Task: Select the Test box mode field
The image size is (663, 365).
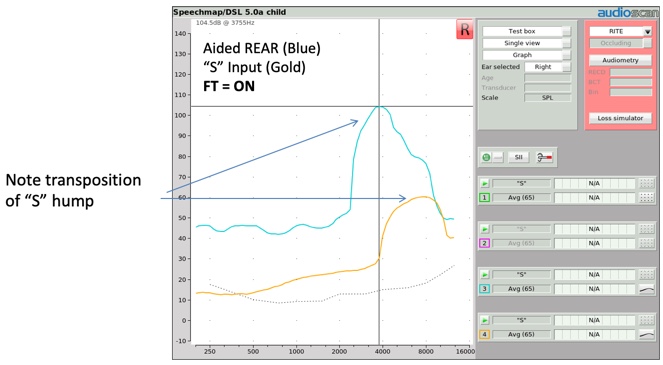Action: tap(522, 31)
